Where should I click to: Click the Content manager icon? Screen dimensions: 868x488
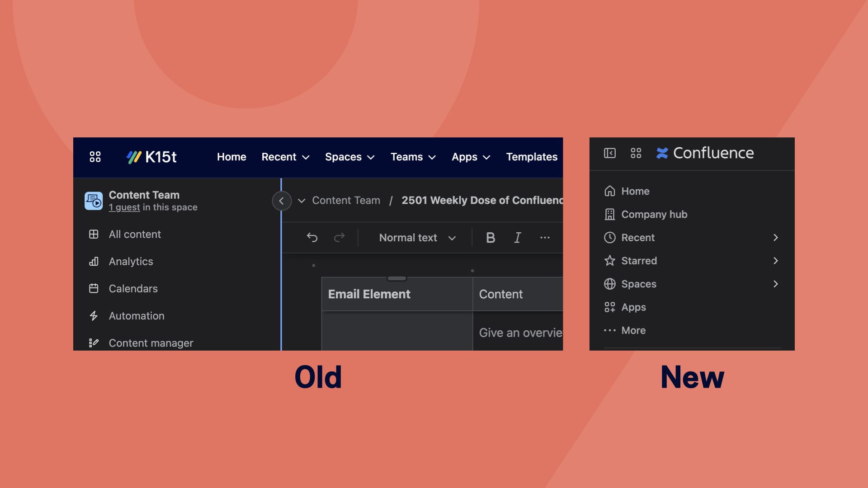click(93, 343)
